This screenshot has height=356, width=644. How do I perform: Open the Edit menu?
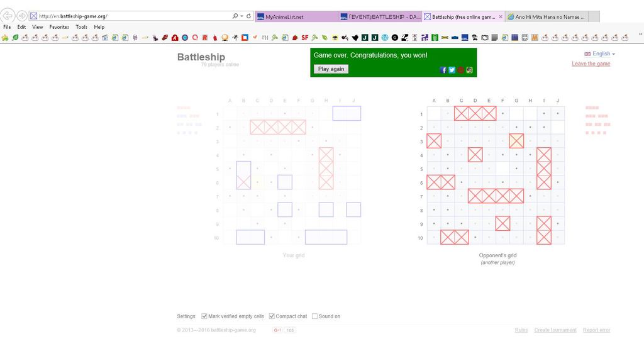click(21, 27)
